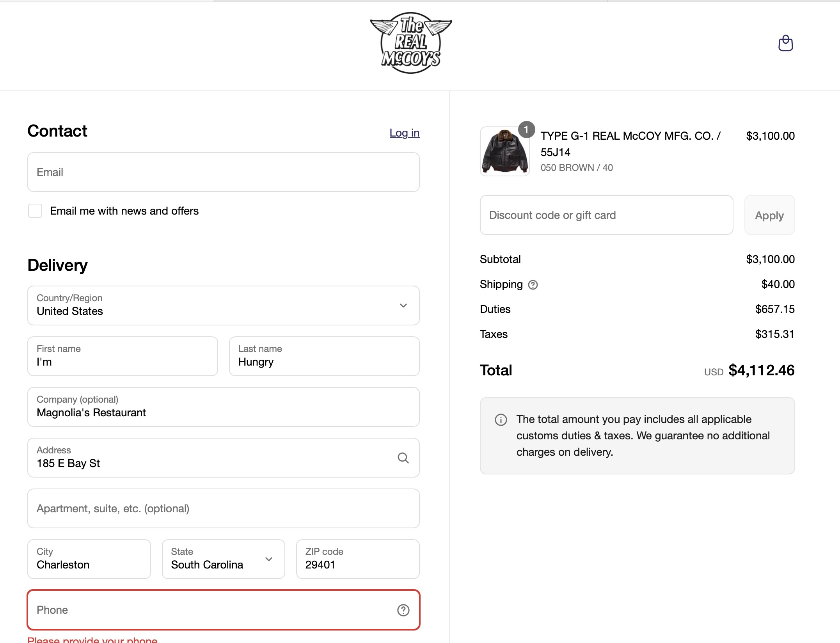Click the Phone input field

224,610
